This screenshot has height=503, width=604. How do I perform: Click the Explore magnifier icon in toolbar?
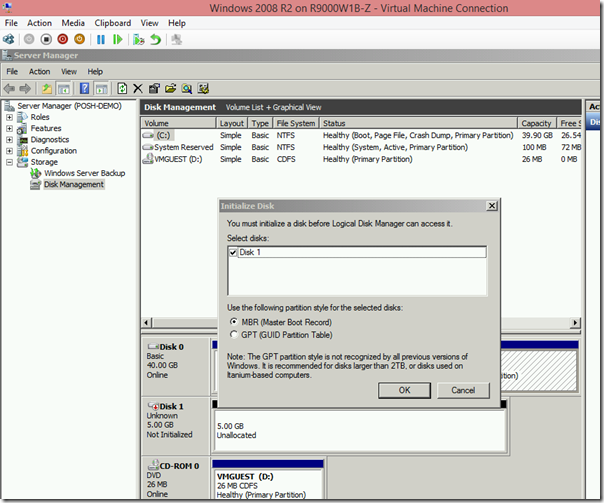coord(187,89)
